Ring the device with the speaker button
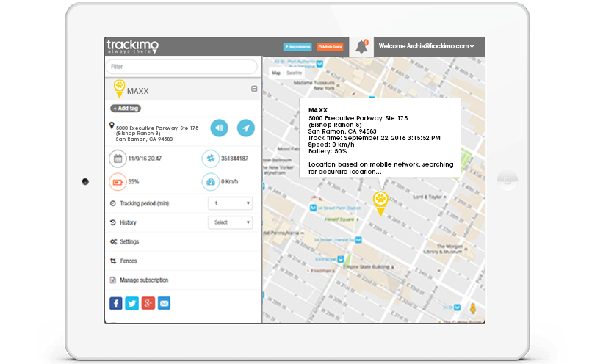This screenshot has width=603, height=364. click(219, 128)
